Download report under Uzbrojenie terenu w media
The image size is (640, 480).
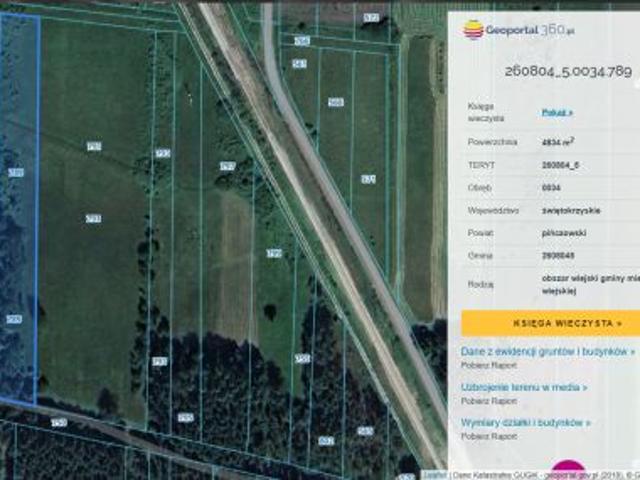pyautogui.click(x=489, y=401)
